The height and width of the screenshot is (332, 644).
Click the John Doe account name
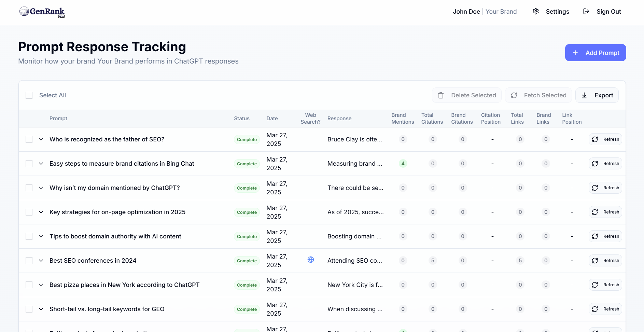(x=466, y=12)
